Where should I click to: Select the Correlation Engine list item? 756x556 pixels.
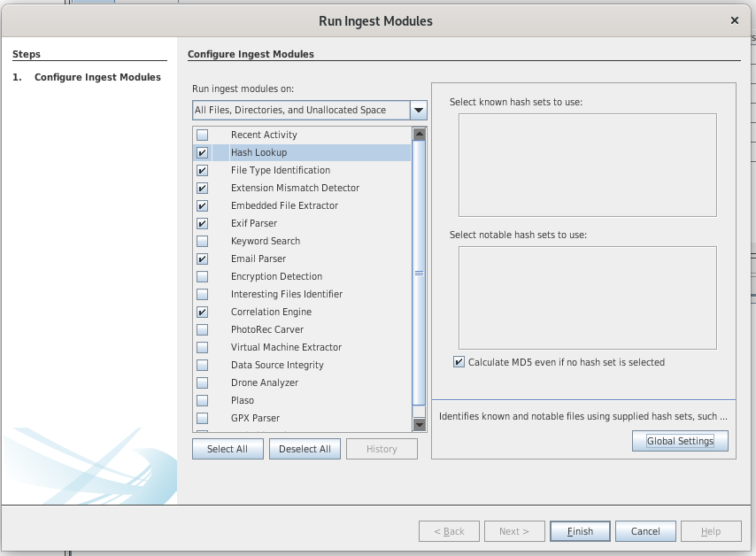(271, 312)
